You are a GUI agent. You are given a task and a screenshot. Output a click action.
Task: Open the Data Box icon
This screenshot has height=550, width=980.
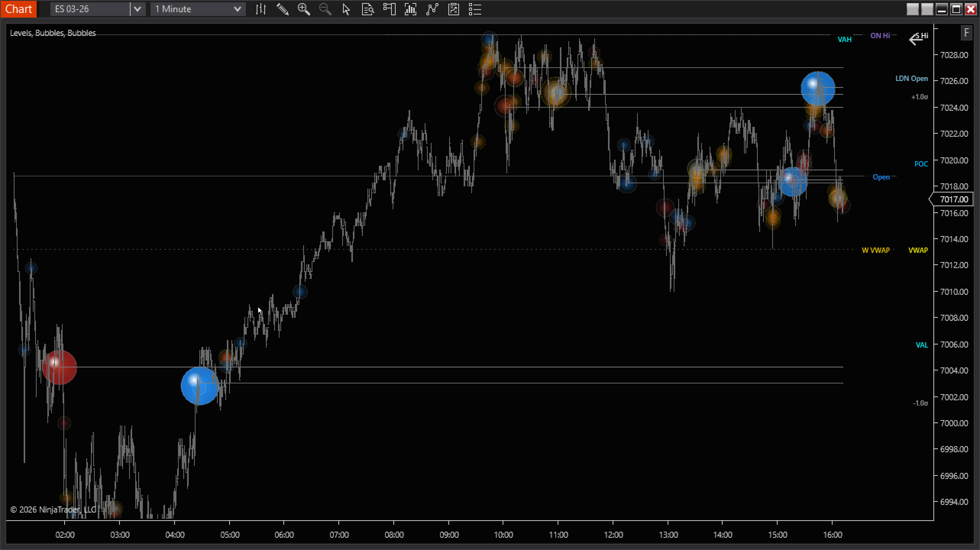(367, 9)
